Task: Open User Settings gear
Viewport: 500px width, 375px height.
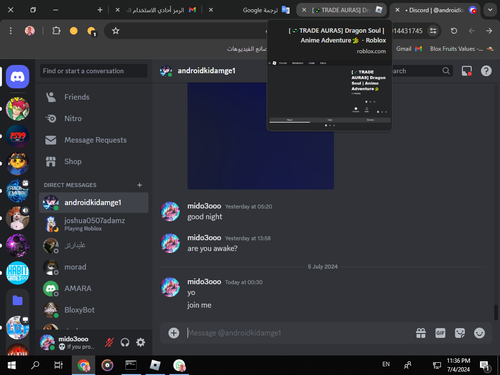Action: click(141, 342)
